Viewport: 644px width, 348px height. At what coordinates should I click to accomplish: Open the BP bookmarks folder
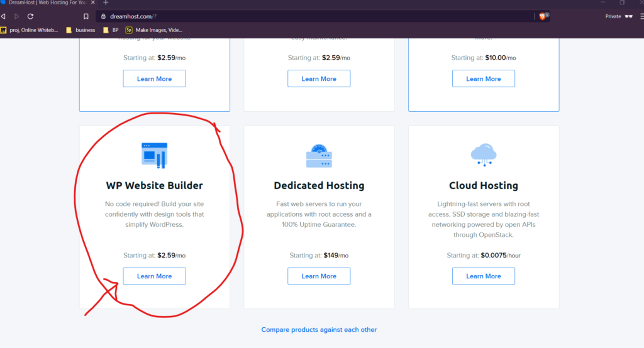111,30
